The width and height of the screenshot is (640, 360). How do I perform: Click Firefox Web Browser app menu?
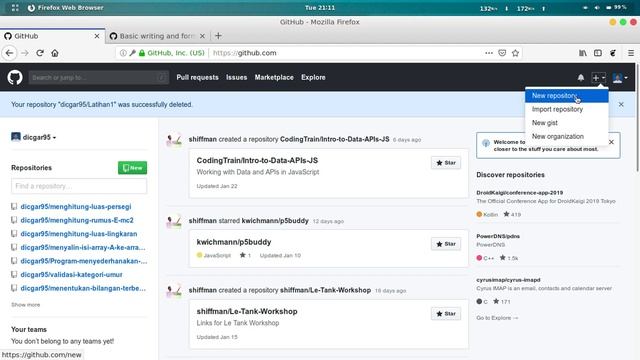pyautogui.click(x=65, y=8)
